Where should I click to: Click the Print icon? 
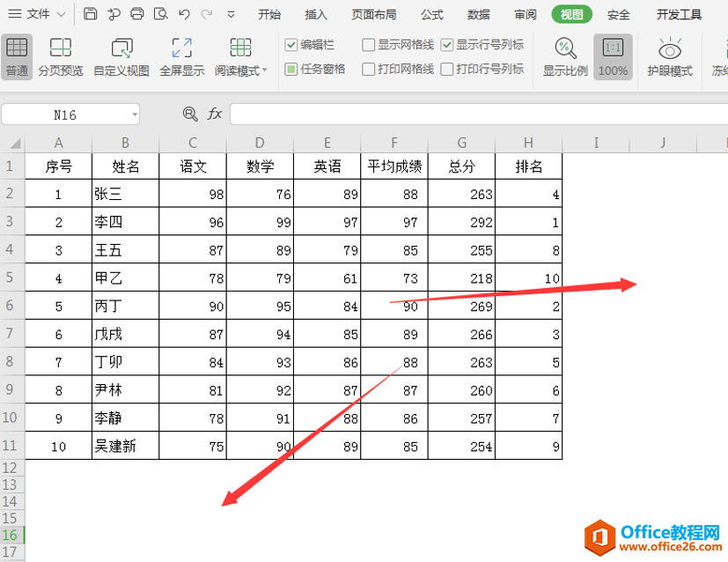point(137,14)
